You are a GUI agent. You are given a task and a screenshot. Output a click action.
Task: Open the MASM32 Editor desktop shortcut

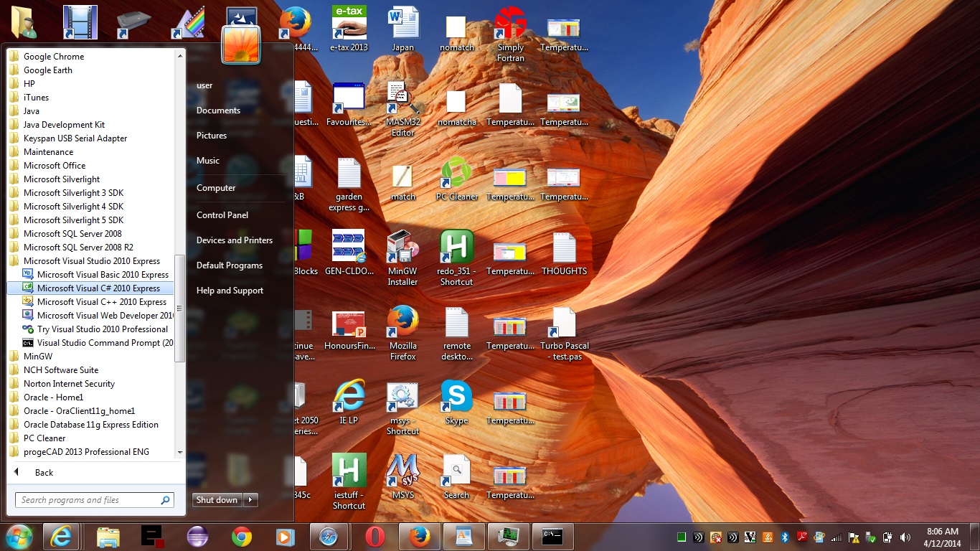[x=402, y=100]
